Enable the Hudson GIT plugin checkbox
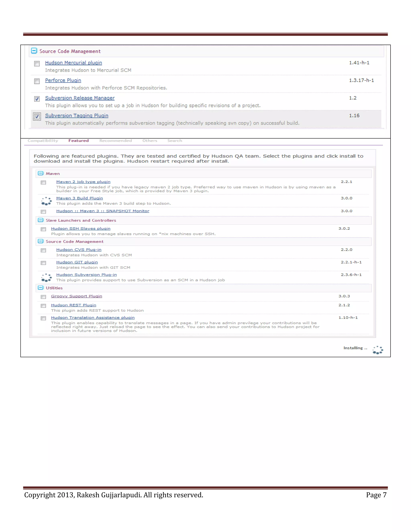The image size is (411, 532). point(43,263)
